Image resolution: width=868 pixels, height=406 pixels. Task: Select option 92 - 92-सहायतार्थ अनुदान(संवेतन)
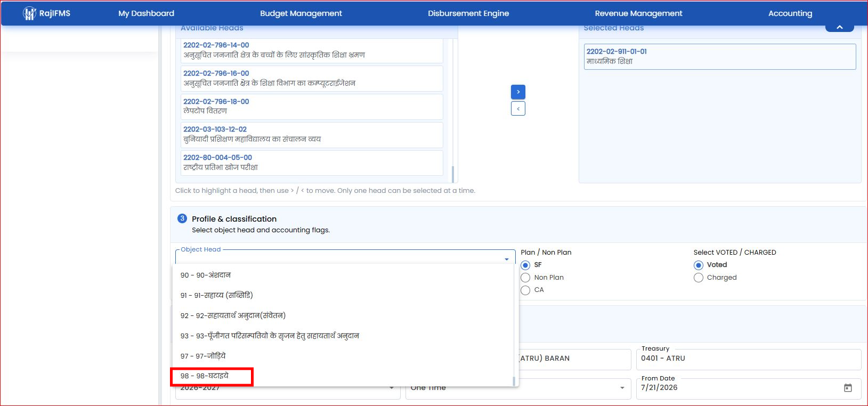pyautogui.click(x=342, y=315)
